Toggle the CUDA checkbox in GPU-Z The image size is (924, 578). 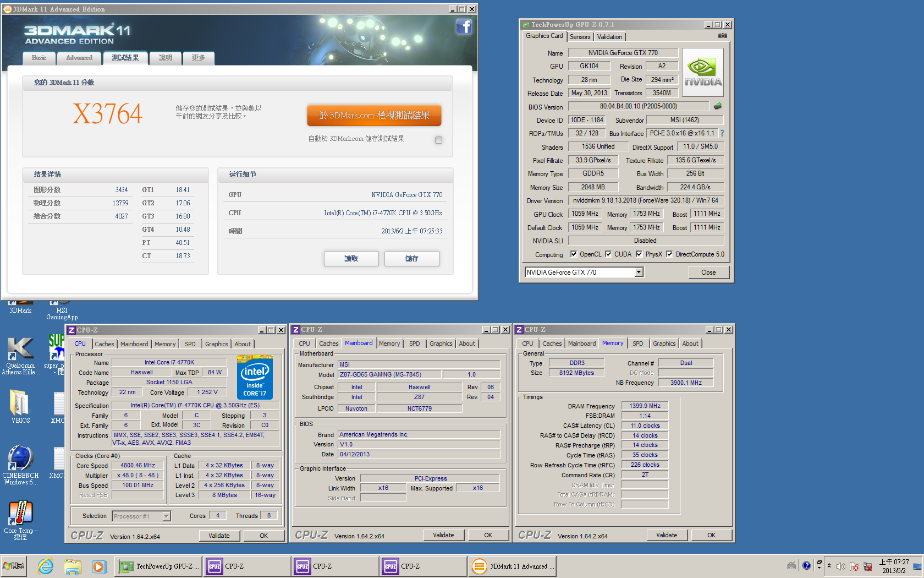point(608,254)
